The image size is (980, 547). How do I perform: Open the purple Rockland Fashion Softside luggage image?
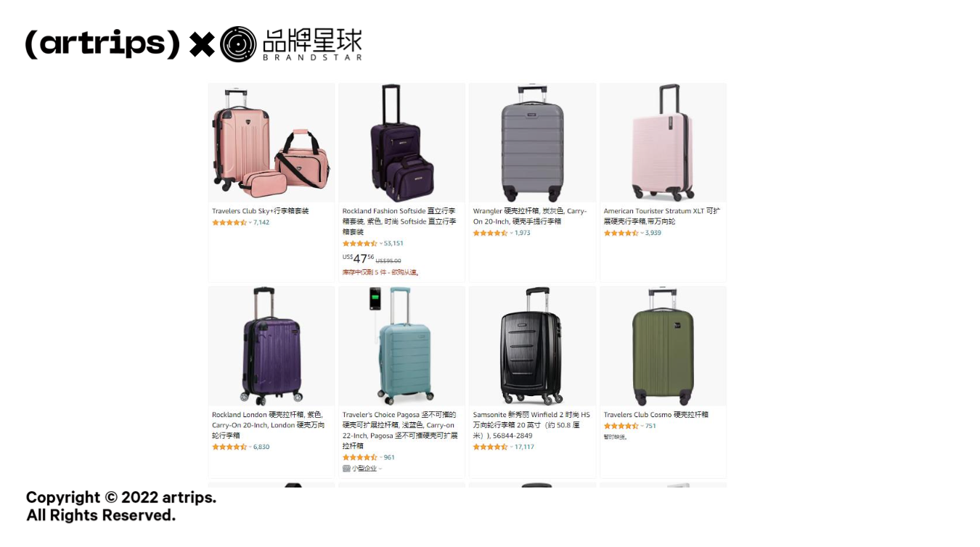401,143
